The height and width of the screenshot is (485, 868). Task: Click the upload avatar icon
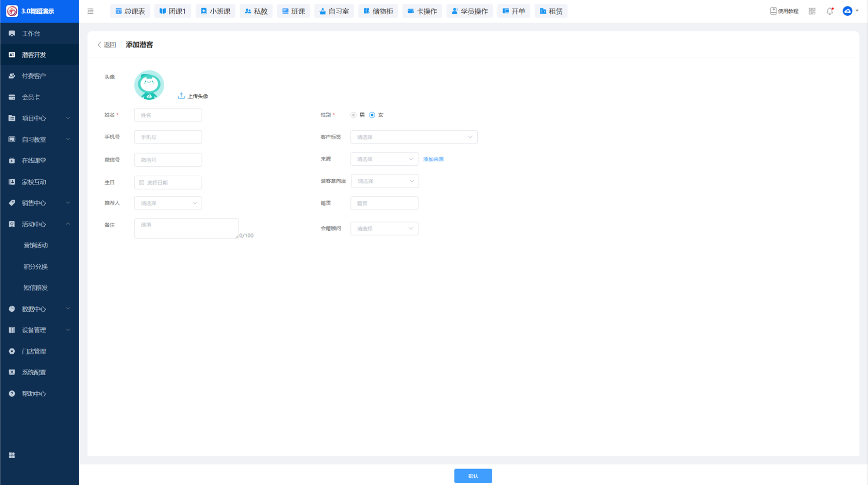[181, 95]
